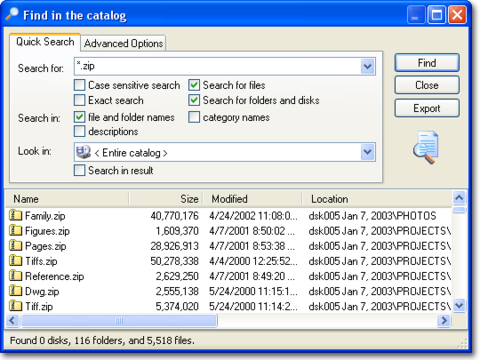Open the Search for dropdown arrow

click(368, 66)
